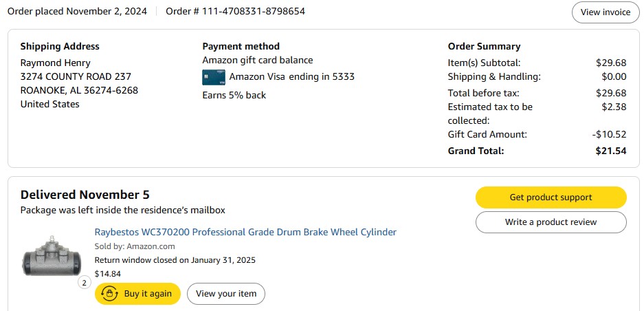The image size is (644, 311).
Task: Click the Sold by: Amazon.com text
Action: pyautogui.click(x=135, y=246)
